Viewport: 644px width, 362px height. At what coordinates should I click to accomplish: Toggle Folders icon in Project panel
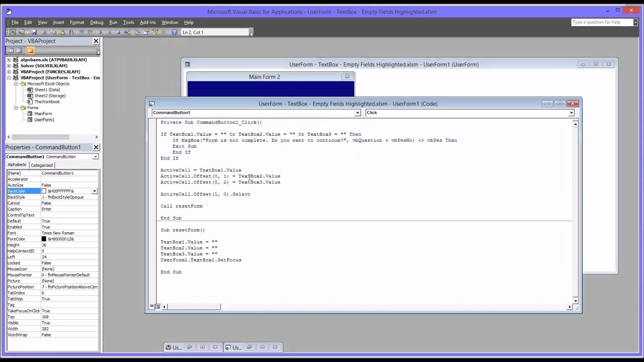click(30, 50)
